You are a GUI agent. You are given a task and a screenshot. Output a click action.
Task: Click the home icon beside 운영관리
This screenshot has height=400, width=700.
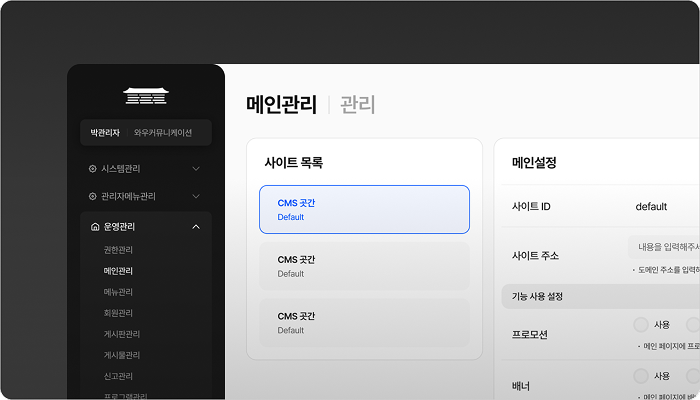95,227
